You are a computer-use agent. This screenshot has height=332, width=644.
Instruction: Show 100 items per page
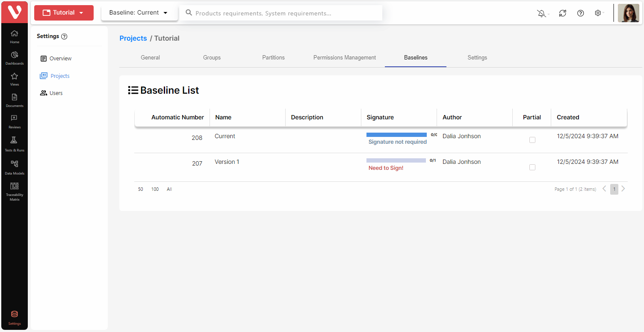point(155,189)
